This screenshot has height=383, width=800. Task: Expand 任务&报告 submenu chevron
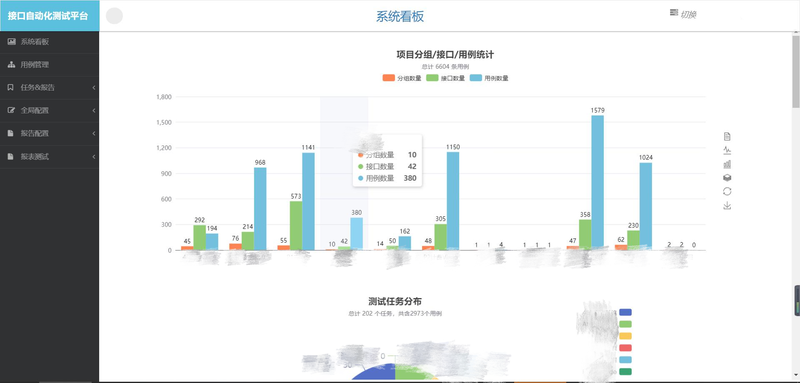tap(94, 88)
